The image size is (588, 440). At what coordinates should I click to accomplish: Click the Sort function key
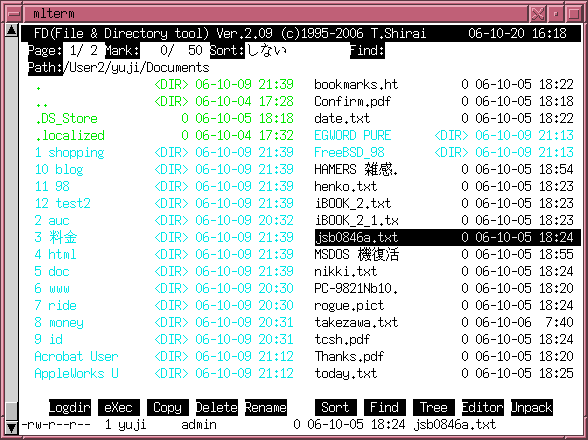pos(336,407)
